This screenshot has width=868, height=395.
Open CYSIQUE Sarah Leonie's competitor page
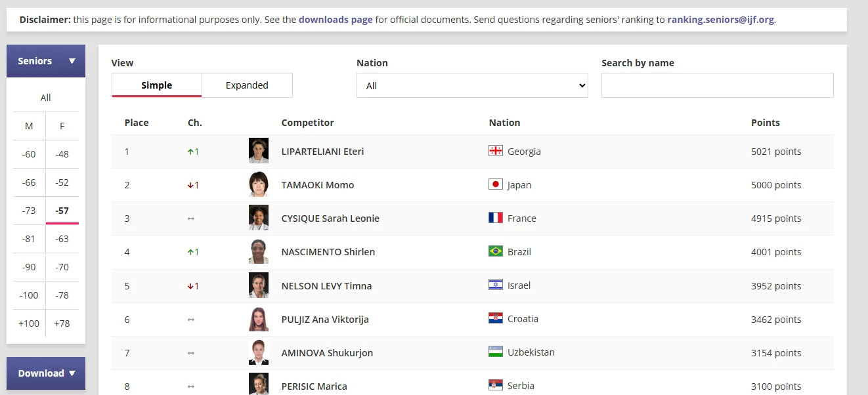pos(330,218)
